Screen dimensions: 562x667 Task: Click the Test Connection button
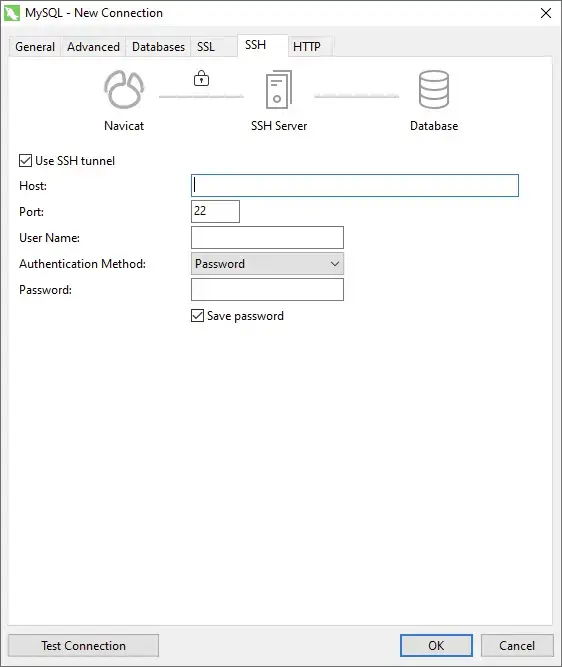pyautogui.click(x=83, y=646)
